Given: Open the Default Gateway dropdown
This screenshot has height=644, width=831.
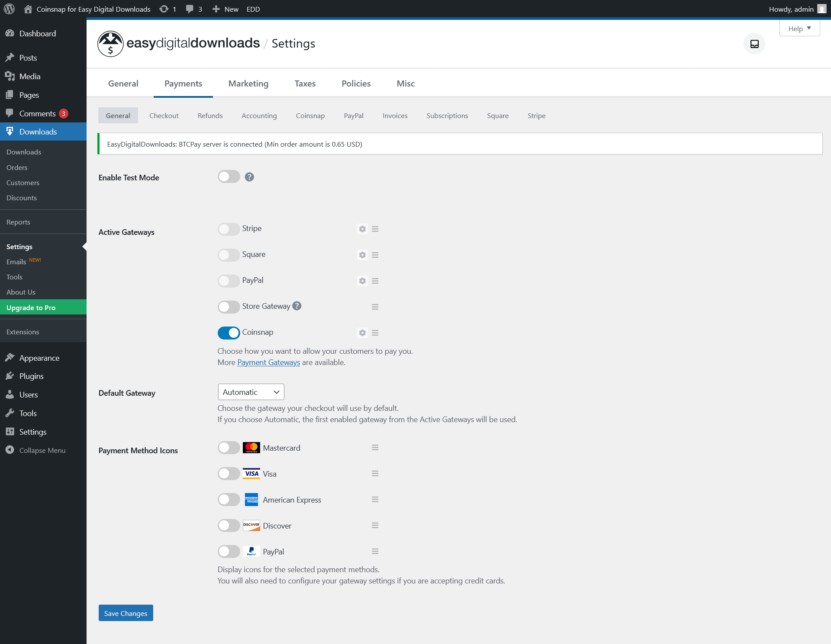Looking at the screenshot, I should (251, 392).
